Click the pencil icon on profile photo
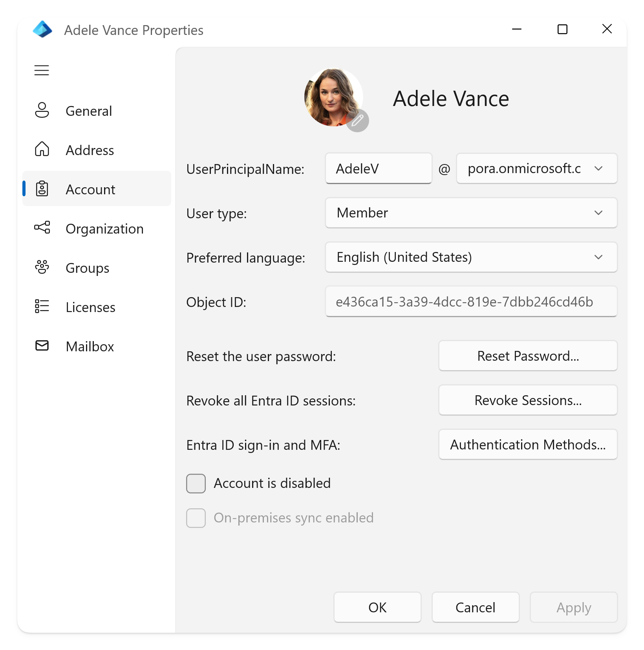This screenshot has width=644, height=650. pyautogui.click(x=357, y=121)
